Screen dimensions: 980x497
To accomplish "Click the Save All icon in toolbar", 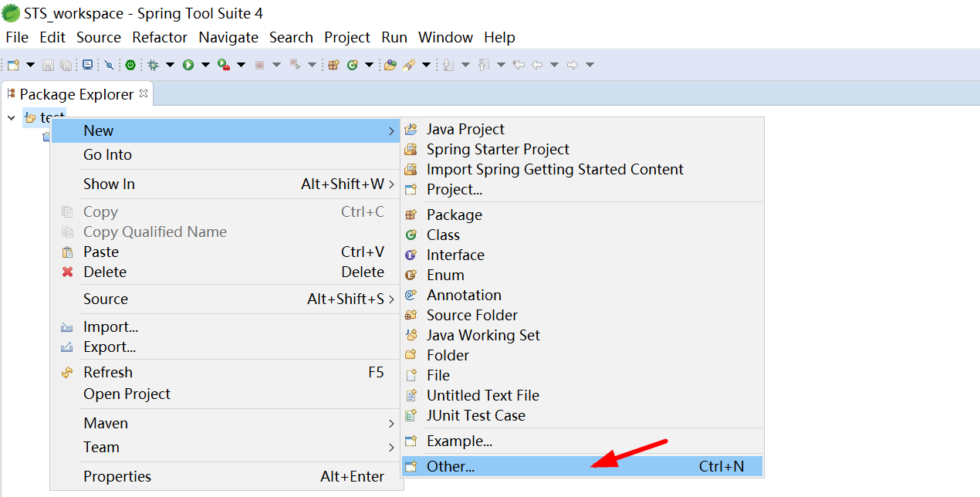I will (x=66, y=65).
